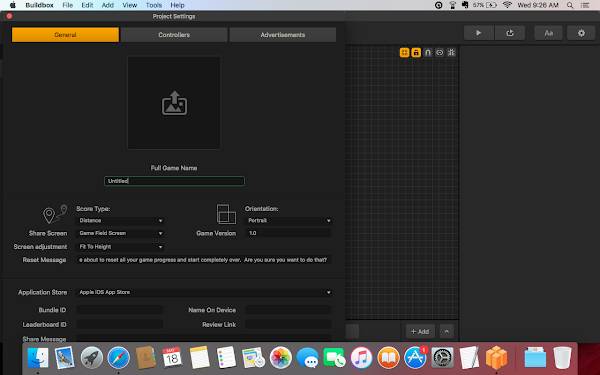Open the Advertisements tab
The height and width of the screenshot is (375, 600).
283,35
